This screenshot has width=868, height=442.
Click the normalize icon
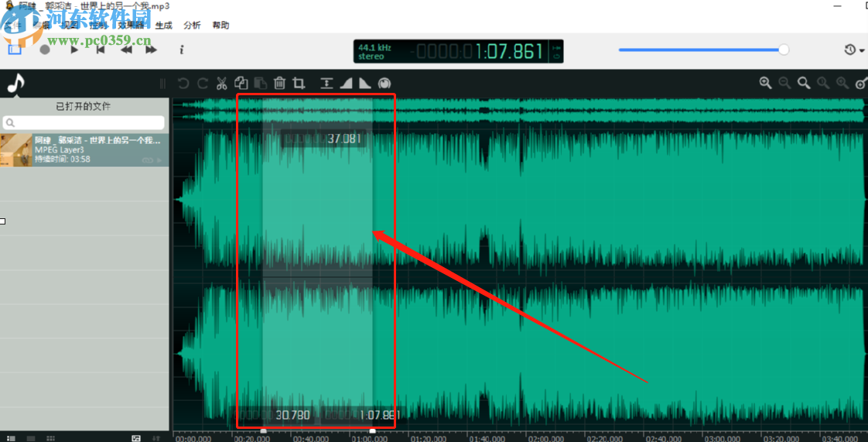pyautogui.click(x=326, y=84)
